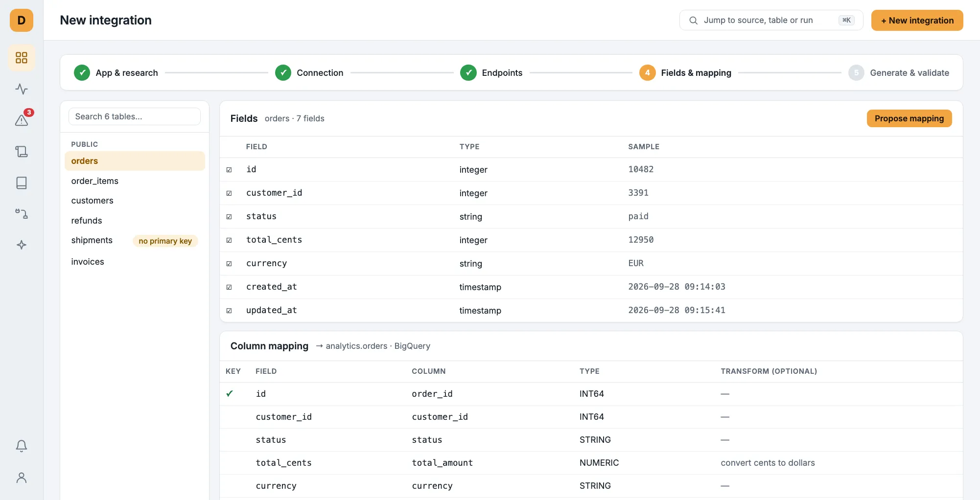The image size is (980, 500).
Task: Uncheck the total_cents field checkbox
Action: 229,240
